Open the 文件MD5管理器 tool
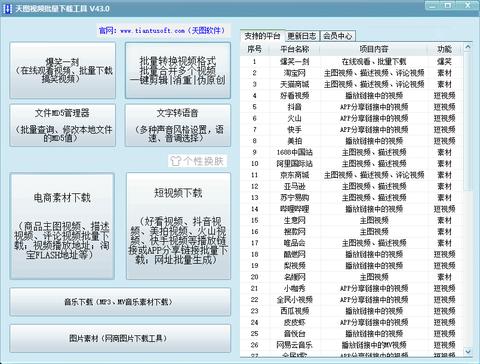 pos(63,125)
